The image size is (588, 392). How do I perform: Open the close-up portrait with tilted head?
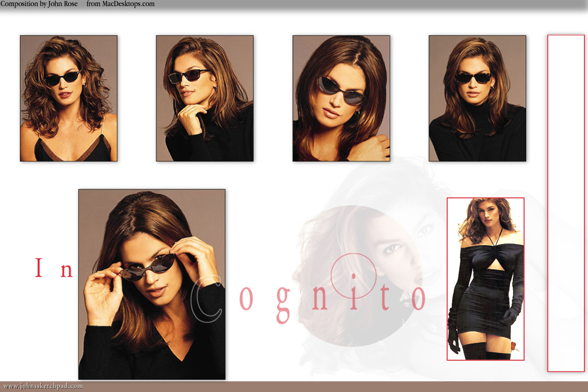[341, 99]
